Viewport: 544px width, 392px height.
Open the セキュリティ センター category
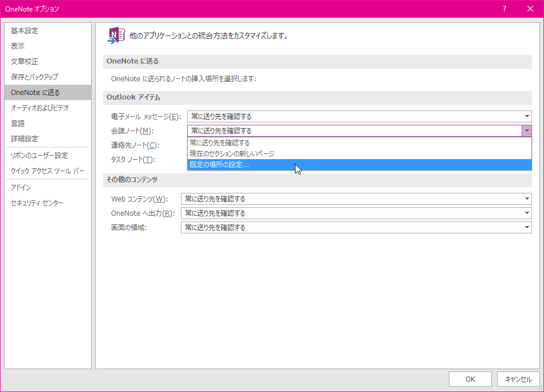click(x=48, y=203)
